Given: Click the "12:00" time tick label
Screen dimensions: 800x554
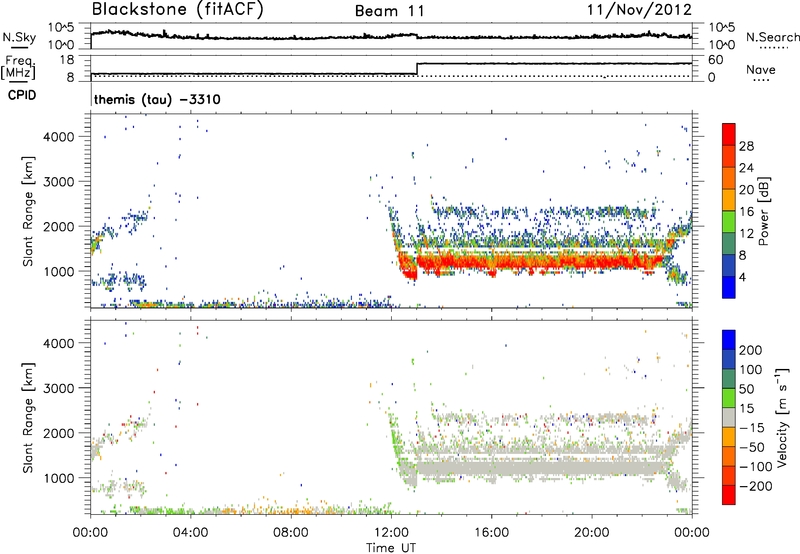Looking at the screenshot, I should tap(391, 533).
